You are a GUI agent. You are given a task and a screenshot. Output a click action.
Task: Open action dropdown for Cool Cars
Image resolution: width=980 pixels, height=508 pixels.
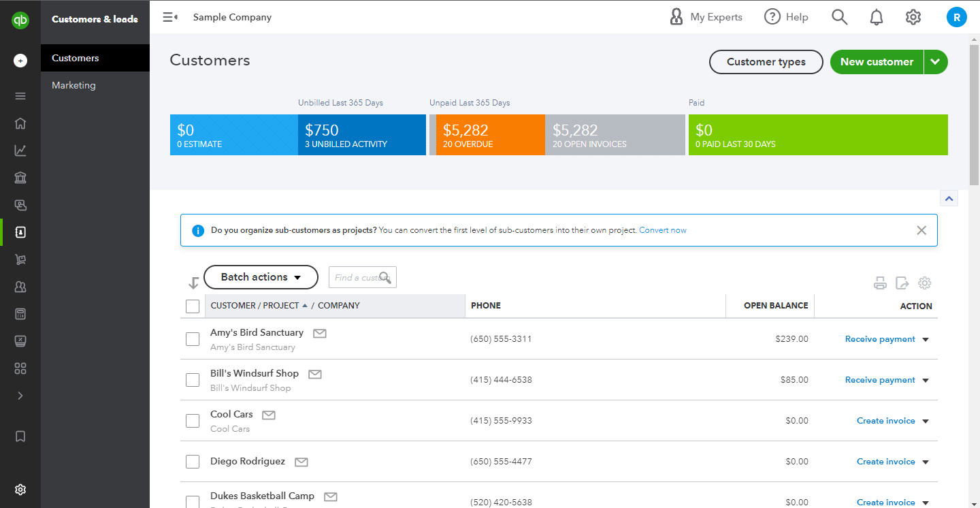(926, 422)
